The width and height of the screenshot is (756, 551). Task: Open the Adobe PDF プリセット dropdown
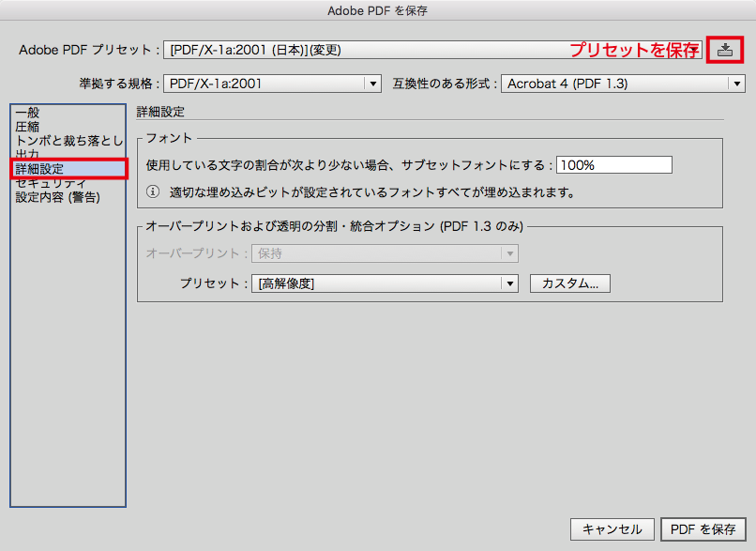click(432, 50)
